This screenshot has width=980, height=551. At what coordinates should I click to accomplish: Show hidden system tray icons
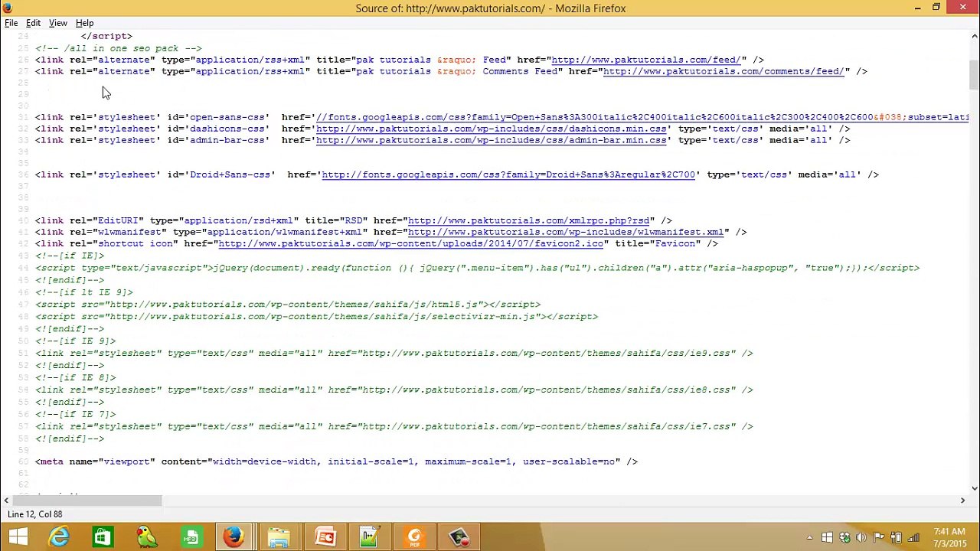(x=809, y=538)
